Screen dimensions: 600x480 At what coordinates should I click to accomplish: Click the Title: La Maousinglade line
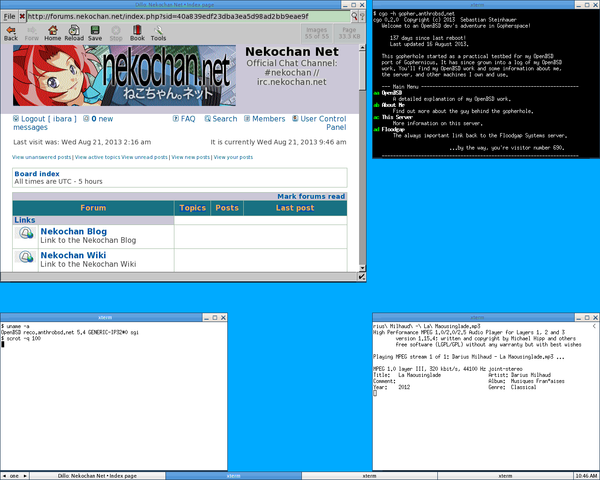pyautogui.click(x=407, y=375)
